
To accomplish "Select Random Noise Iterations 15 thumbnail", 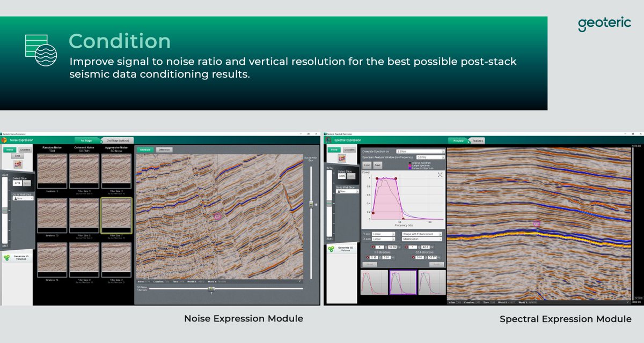I will [52, 260].
